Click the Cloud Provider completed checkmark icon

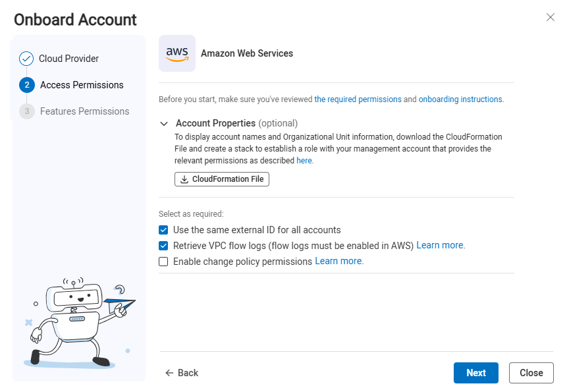pos(26,59)
